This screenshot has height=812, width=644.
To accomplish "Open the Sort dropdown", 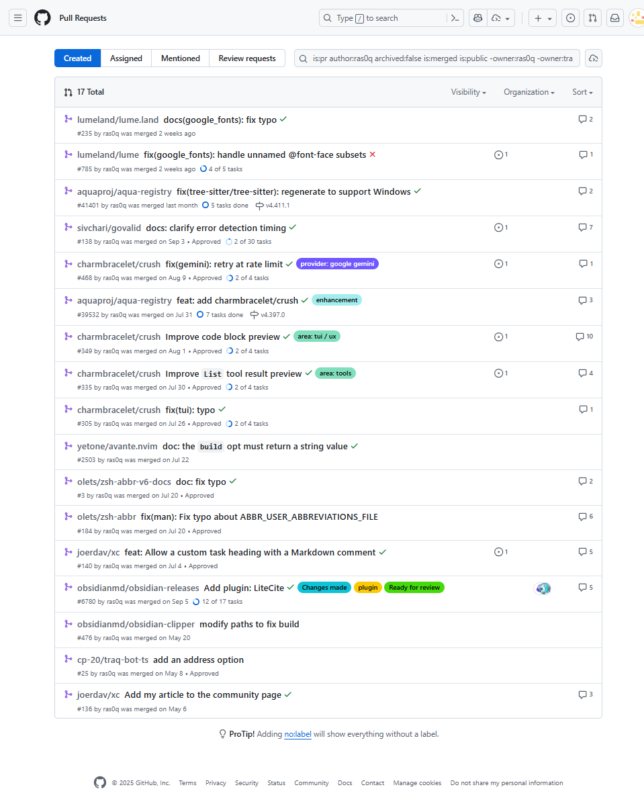I will pos(582,92).
